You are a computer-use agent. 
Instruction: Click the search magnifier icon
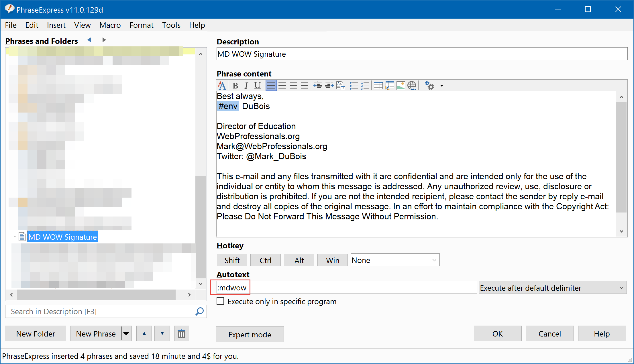(x=199, y=311)
